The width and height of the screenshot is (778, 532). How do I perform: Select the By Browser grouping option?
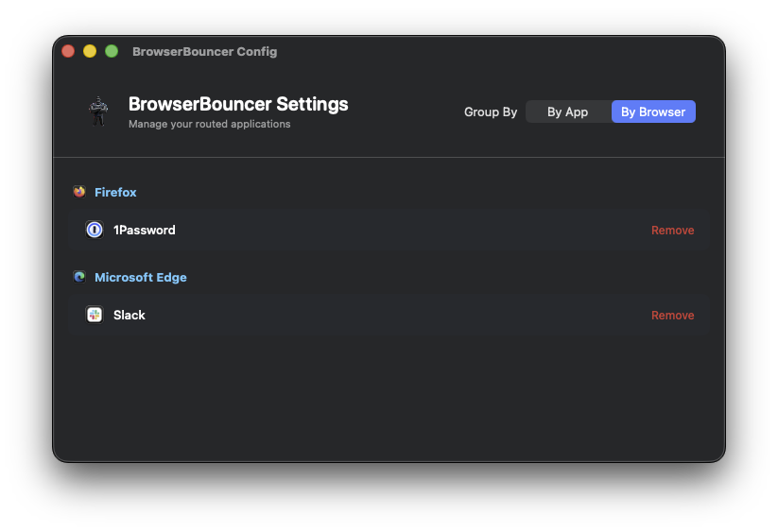click(653, 112)
